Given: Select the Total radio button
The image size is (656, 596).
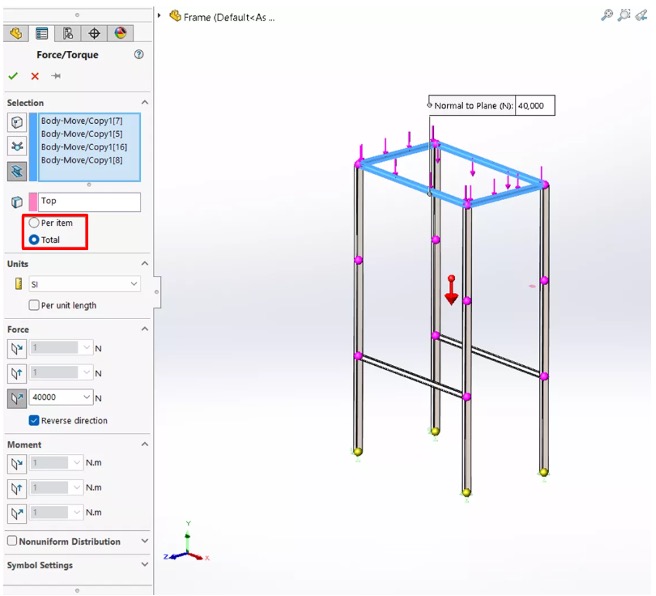Looking at the screenshot, I should pyautogui.click(x=34, y=240).
